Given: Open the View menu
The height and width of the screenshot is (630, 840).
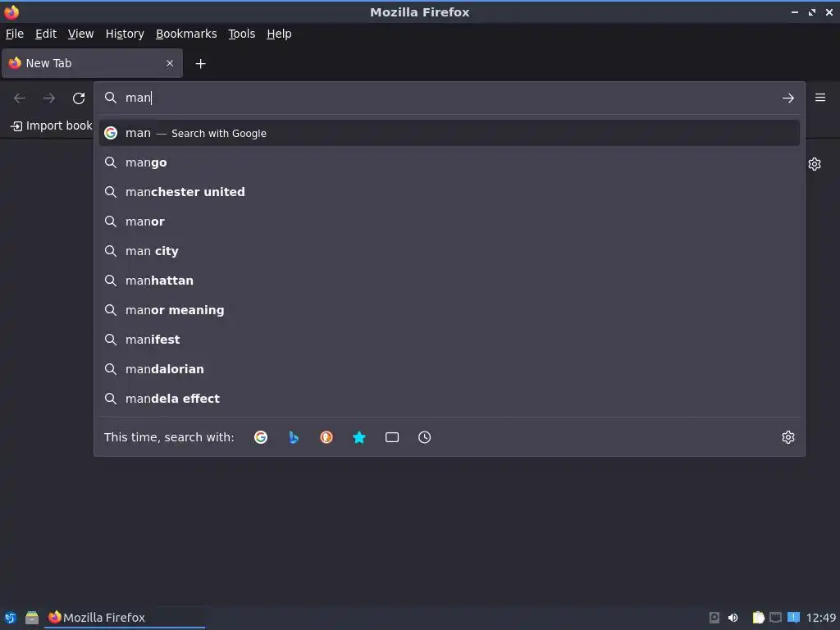Looking at the screenshot, I should point(80,34).
